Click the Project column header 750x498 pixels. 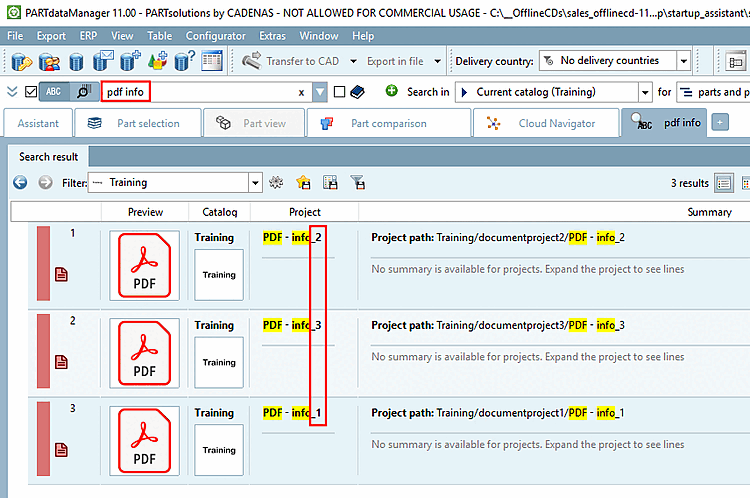[305, 212]
